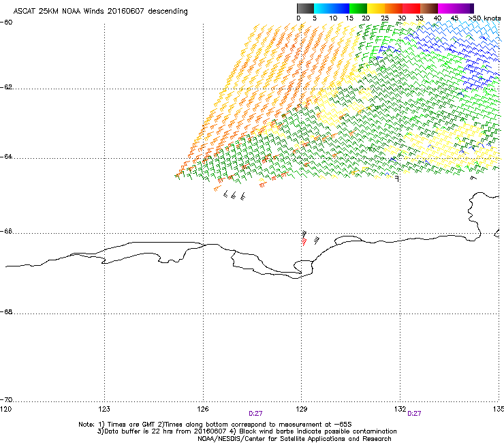The height and width of the screenshot is (443, 504).
Task: Select the '-64' latitude label
Action: pyautogui.click(x=6, y=157)
